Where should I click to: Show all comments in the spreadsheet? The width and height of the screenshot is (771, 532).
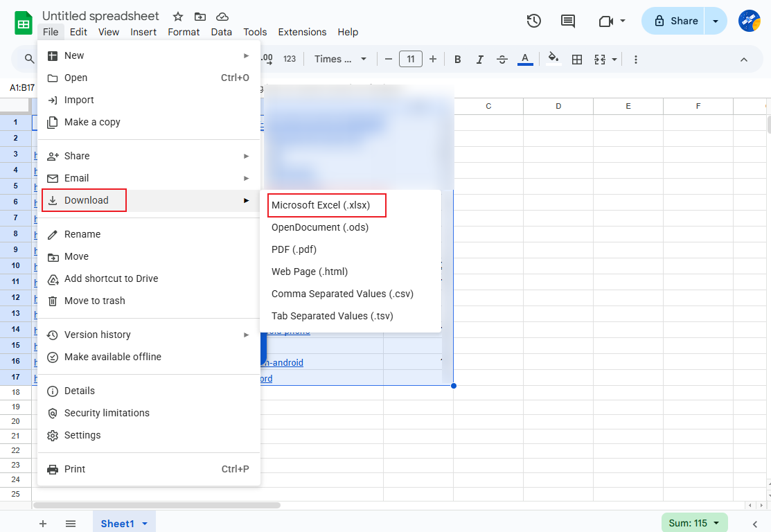click(568, 21)
